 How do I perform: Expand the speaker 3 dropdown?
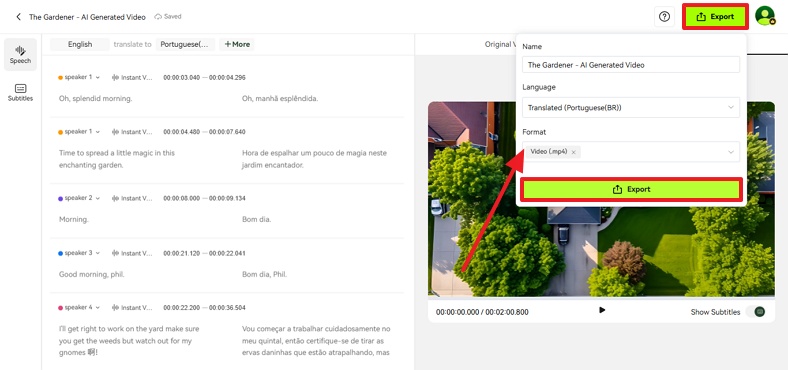click(97, 253)
